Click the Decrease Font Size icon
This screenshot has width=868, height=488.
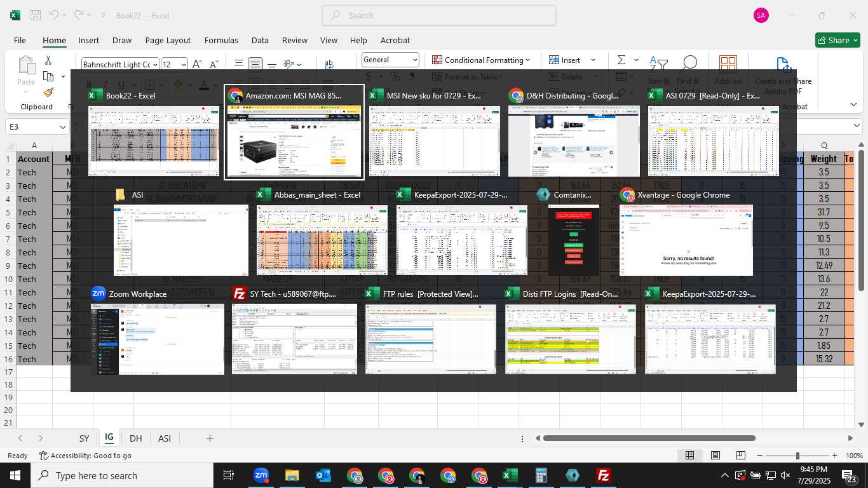pyautogui.click(x=214, y=64)
